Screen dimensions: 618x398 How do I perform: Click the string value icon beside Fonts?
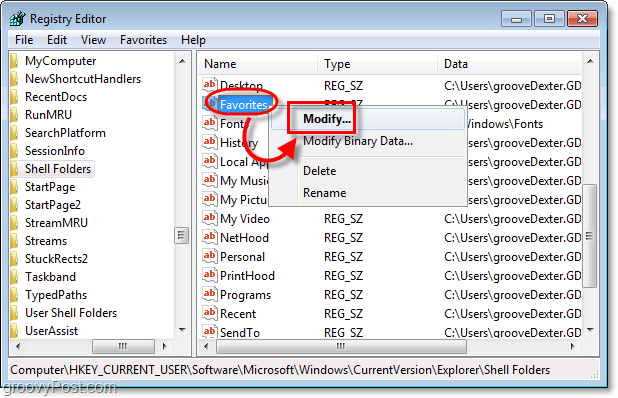pos(210,123)
